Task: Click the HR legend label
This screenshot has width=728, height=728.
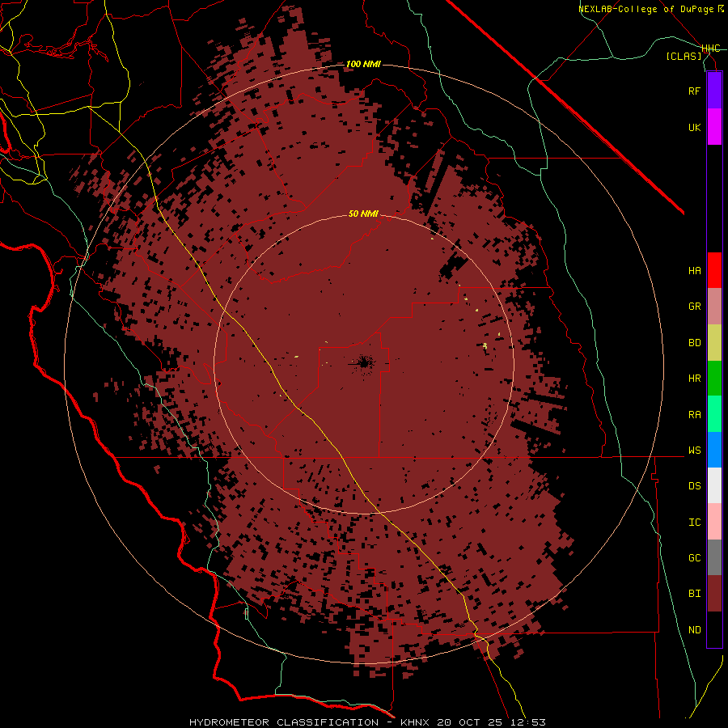Action: pyautogui.click(x=694, y=379)
